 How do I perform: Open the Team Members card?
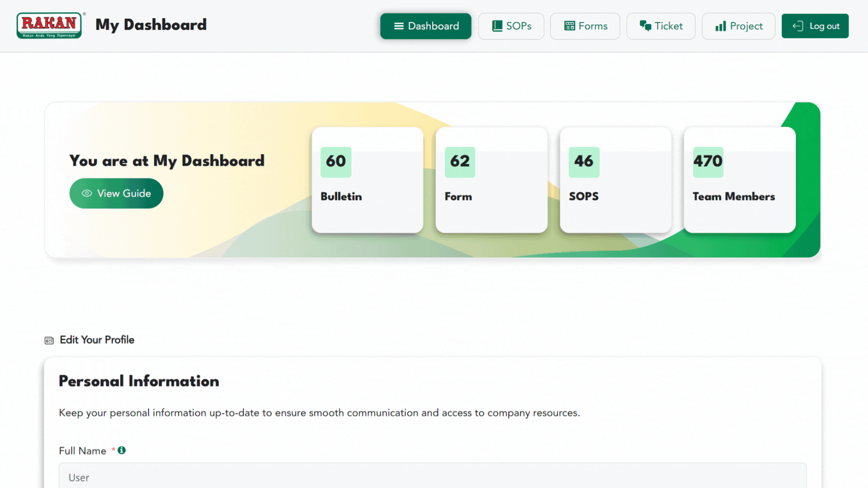pos(739,180)
